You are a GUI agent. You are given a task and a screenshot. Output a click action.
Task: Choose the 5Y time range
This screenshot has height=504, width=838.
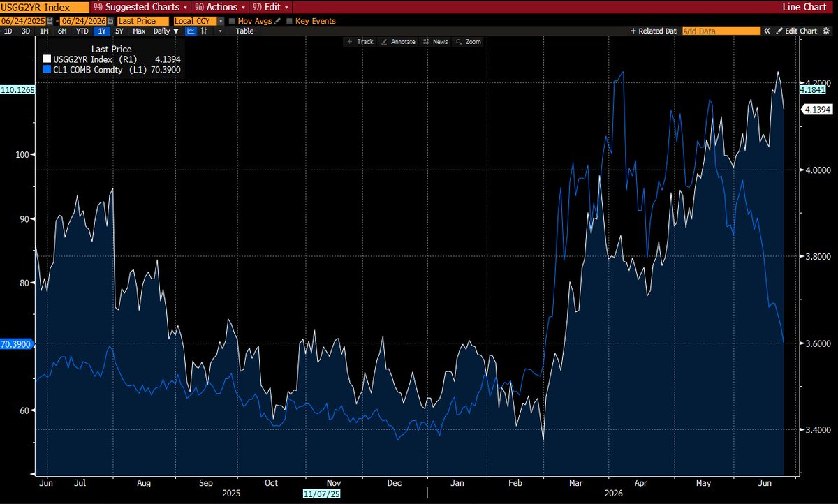tap(119, 31)
